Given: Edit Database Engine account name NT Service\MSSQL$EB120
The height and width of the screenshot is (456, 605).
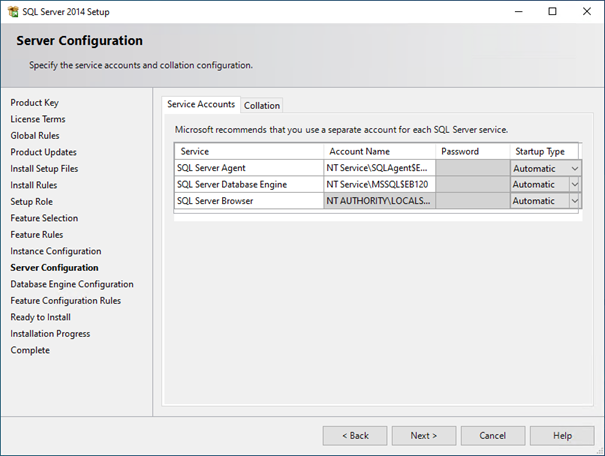Looking at the screenshot, I should click(379, 184).
